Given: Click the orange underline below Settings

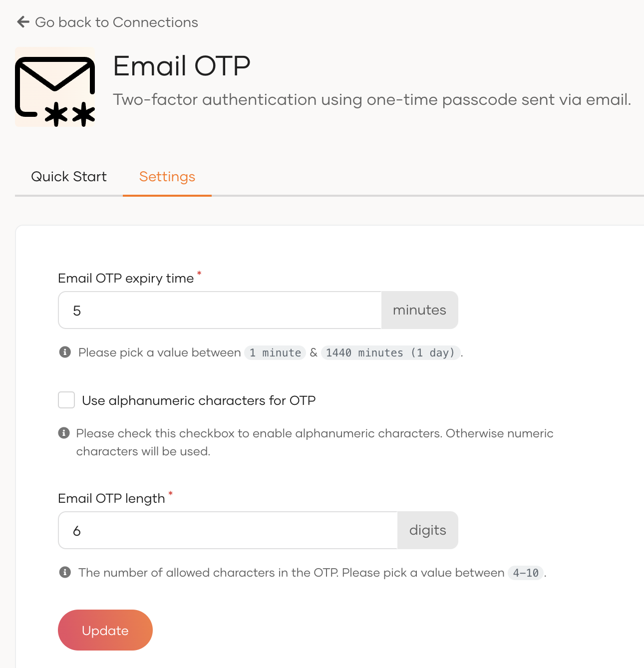Looking at the screenshot, I should coord(167,197).
